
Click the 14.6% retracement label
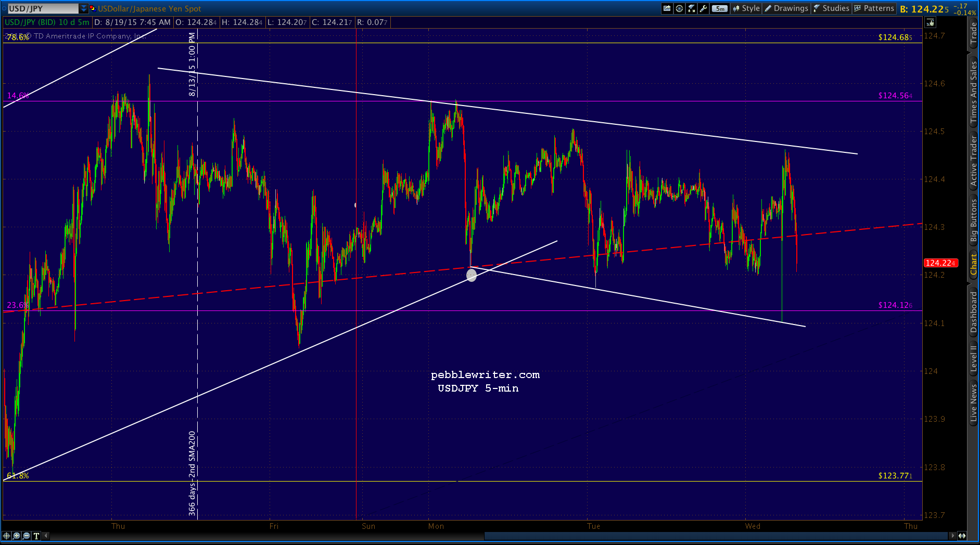pos(18,96)
